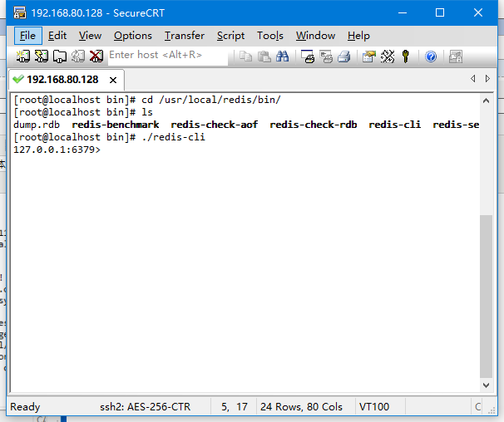This screenshot has width=504, height=422.
Task: Click the Print Selection icon
Action: [x=326, y=56]
